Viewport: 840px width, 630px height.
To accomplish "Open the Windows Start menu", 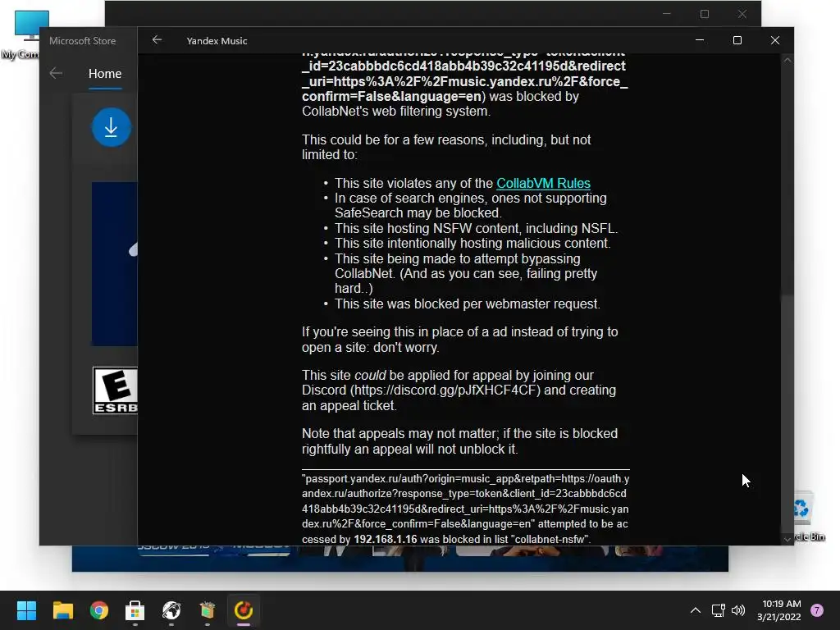I will (x=26, y=610).
